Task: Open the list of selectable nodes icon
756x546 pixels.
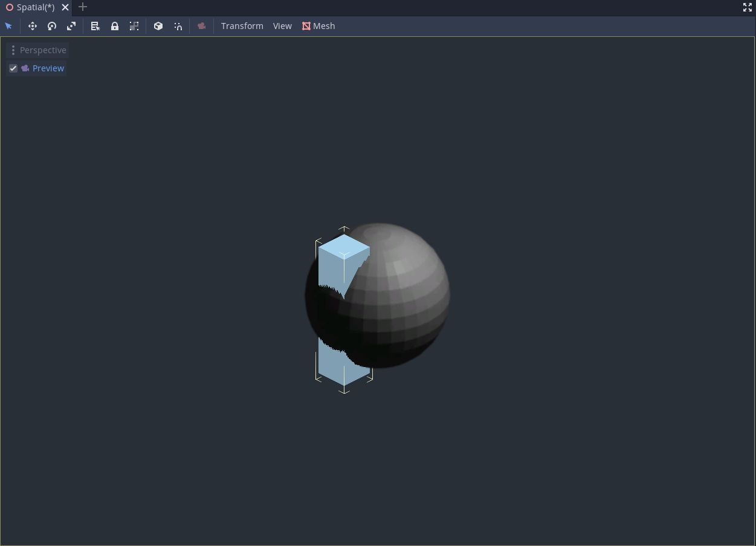Action: tap(95, 26)
